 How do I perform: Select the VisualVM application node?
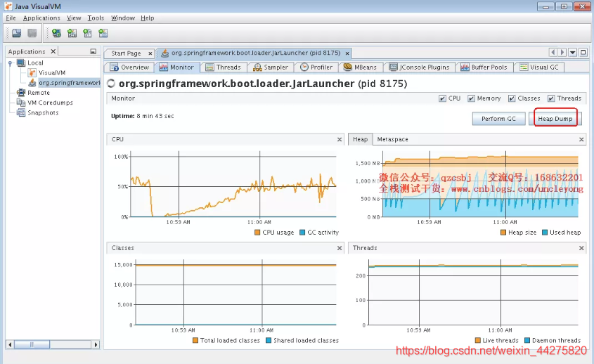pyautogui.click(x=47, y=72)
